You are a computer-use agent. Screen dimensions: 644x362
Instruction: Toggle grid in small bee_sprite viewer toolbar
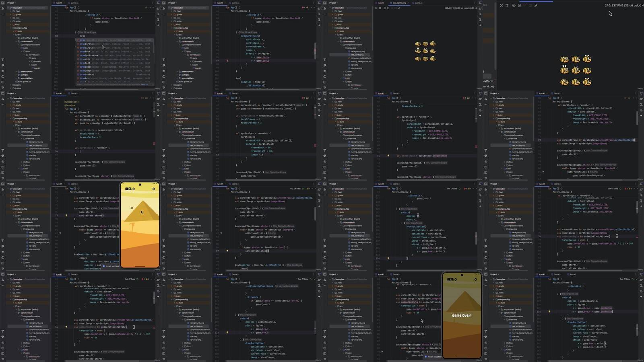pos(380,8)
